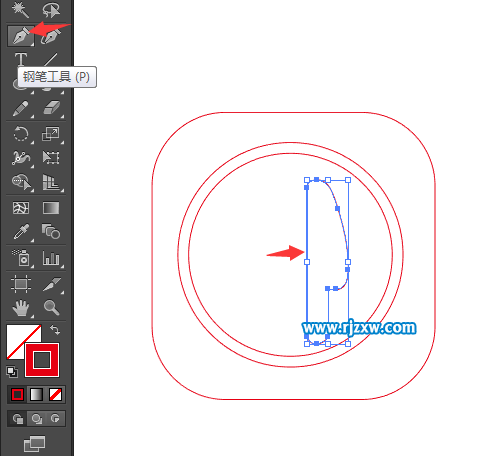The image size is (481, 456).
Task: Activate the Eraser tool
Action: [x=51, y=109]
